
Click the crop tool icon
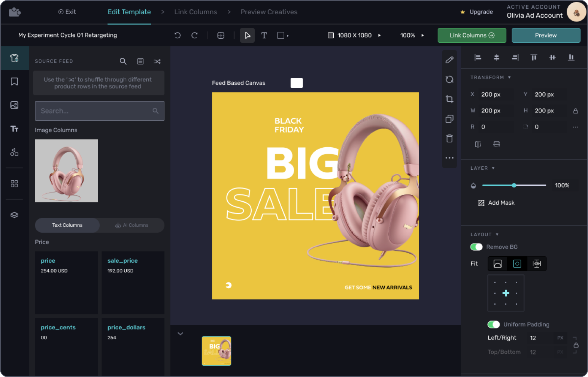click(449, 99)
